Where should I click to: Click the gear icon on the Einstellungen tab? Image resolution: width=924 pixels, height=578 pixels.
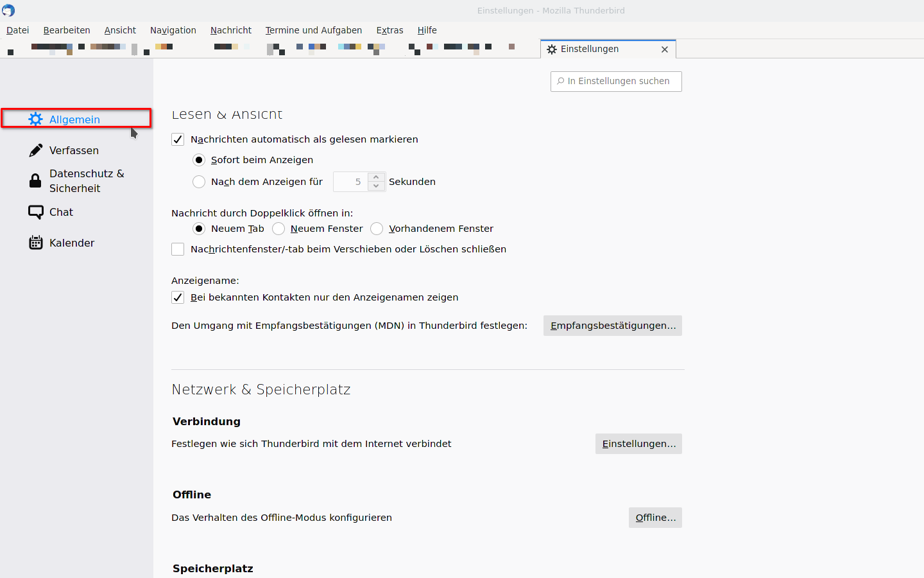[552, 49]
